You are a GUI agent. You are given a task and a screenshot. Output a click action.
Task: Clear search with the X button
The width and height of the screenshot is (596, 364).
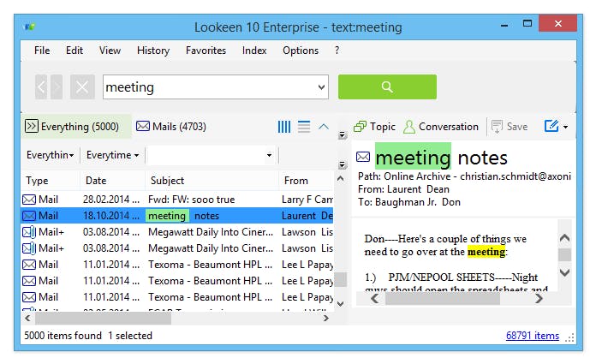pyautogui.click(x=82, y=87)
